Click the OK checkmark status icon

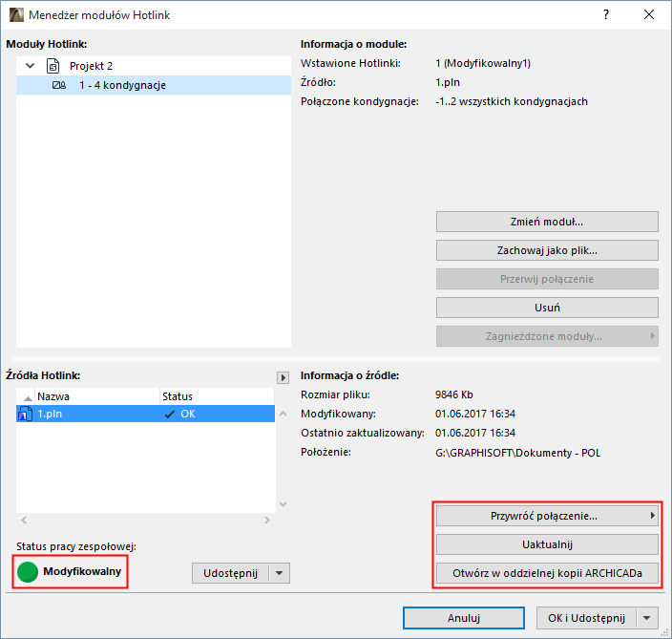pos(170,414)
